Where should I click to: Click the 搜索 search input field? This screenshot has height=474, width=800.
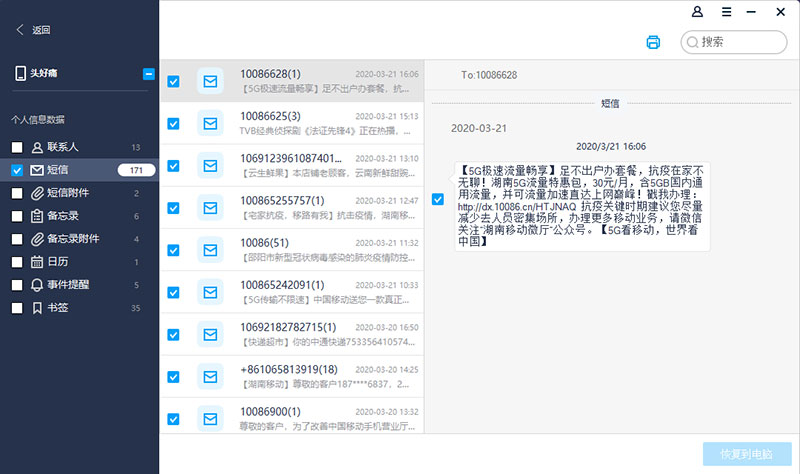[x=740, y=42]
